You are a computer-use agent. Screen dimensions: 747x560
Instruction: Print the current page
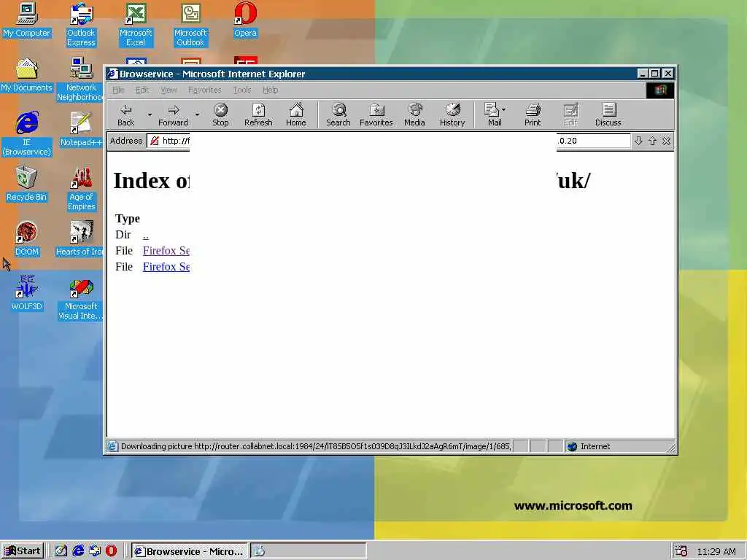tap(533, 115)
